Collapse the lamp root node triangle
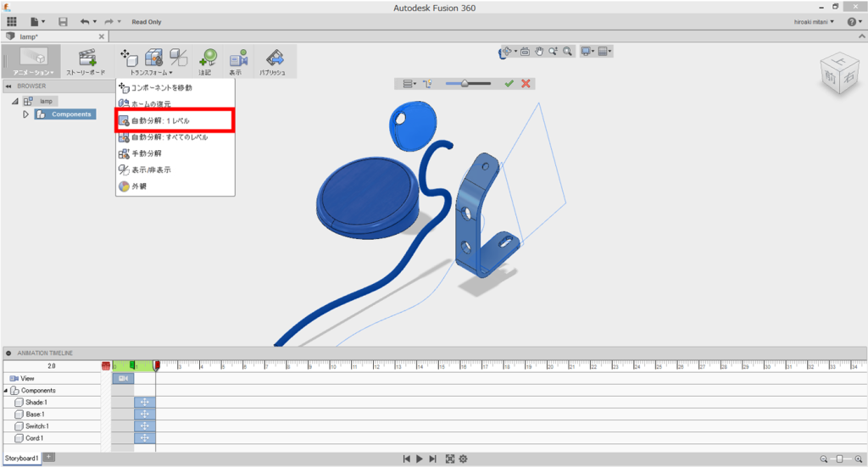This screenshot has width=868, height=467. pyautogui.click(x=15, y=101)
